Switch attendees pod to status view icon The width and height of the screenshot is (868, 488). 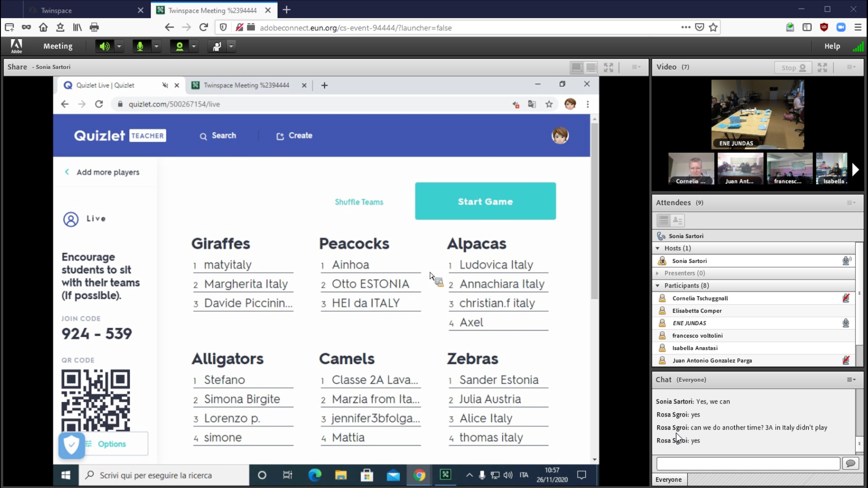coord(678,221)
